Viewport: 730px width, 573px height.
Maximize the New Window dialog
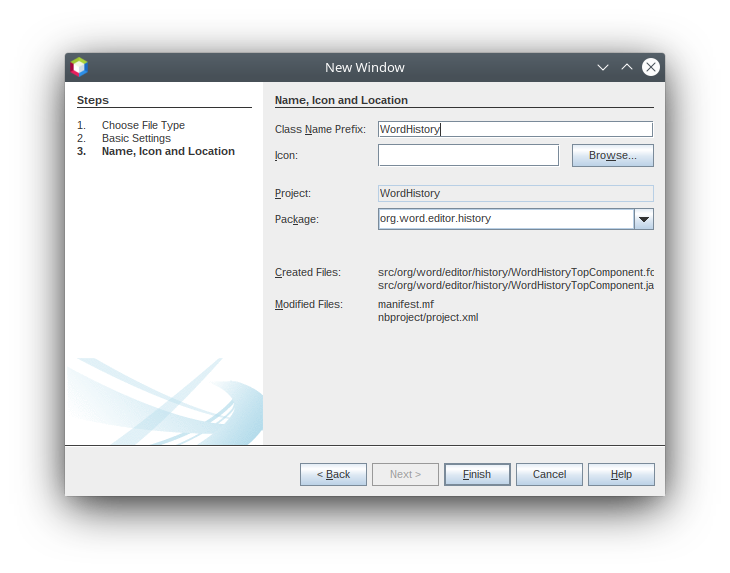(627, 67)
